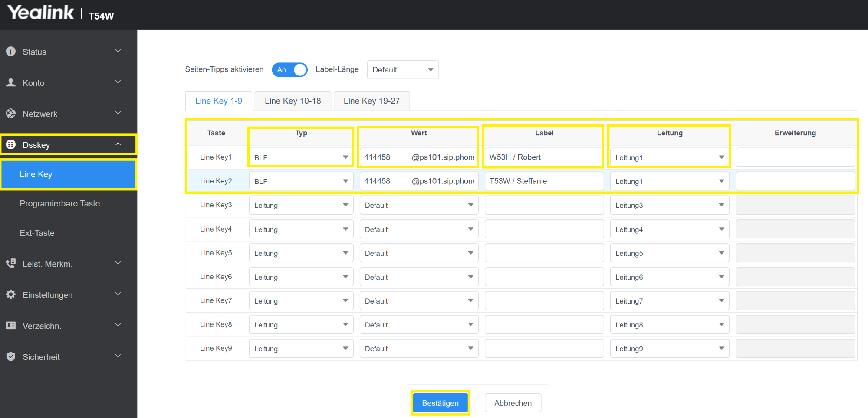This screenshot has height=418, width=868.
Task: Expand the Status menu chevron
Action: [118, 51]
